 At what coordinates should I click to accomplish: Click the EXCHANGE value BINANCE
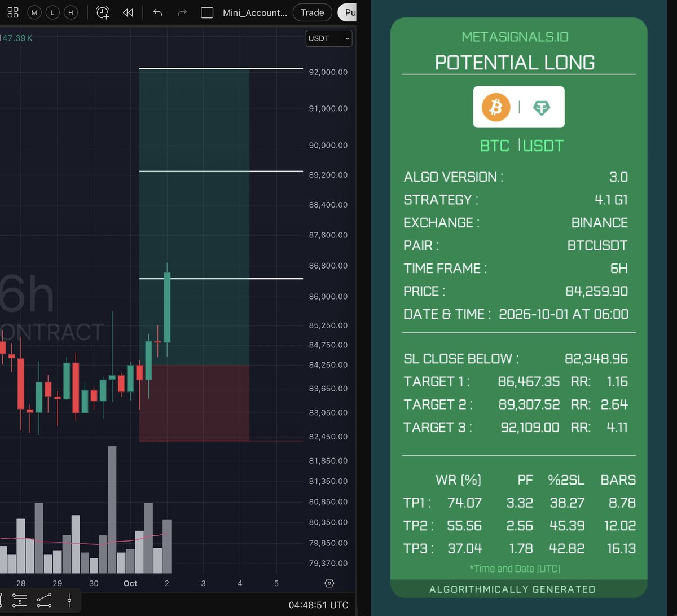600,223
